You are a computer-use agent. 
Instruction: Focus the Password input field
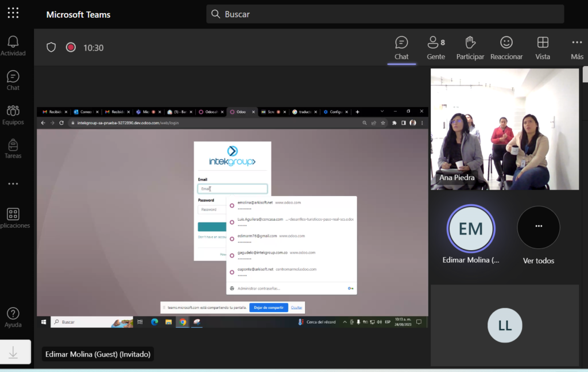(x=212, y=209)
